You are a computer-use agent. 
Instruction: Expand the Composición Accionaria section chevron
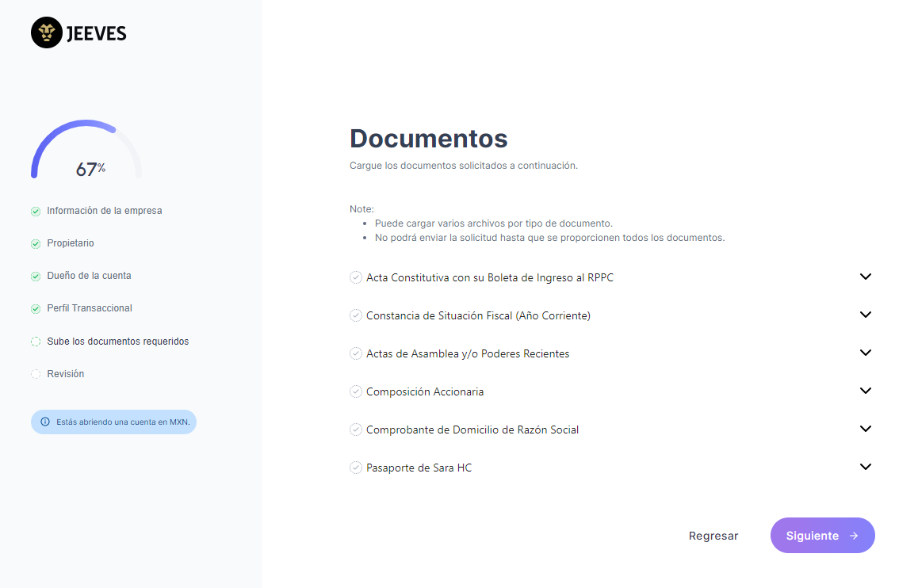(x=866, y=391)
